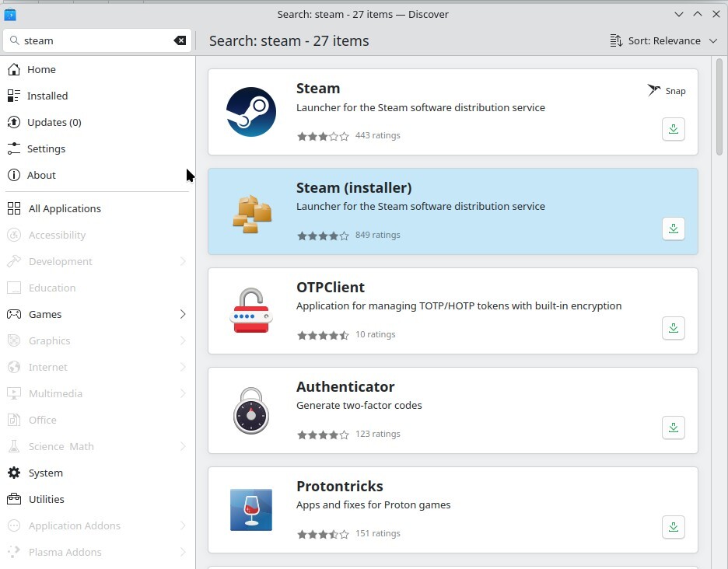Click the results vertical scrollbar
This screenshot has height=569, width=728.
coord(719,106)
